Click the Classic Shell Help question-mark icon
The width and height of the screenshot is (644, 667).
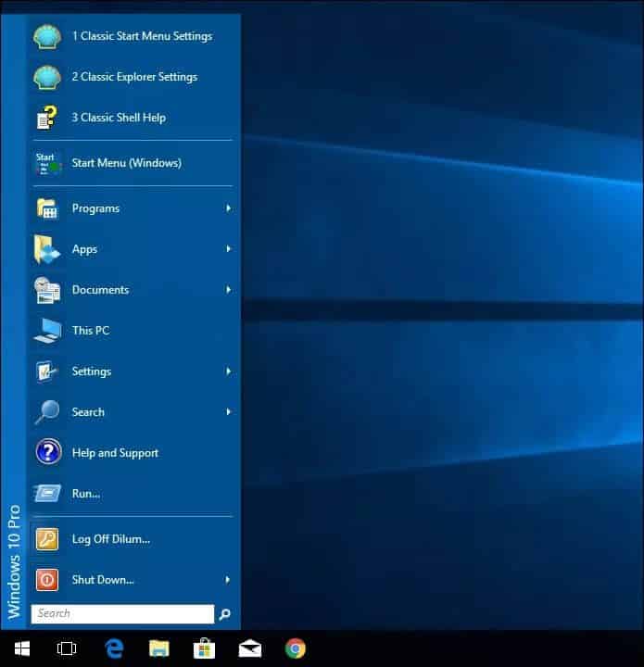tap(46, 118)
